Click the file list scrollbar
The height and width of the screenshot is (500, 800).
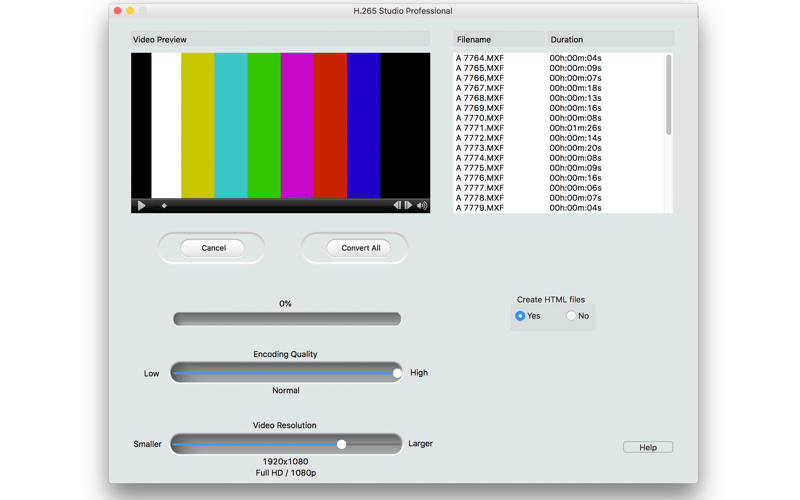[x=668, y=95]
